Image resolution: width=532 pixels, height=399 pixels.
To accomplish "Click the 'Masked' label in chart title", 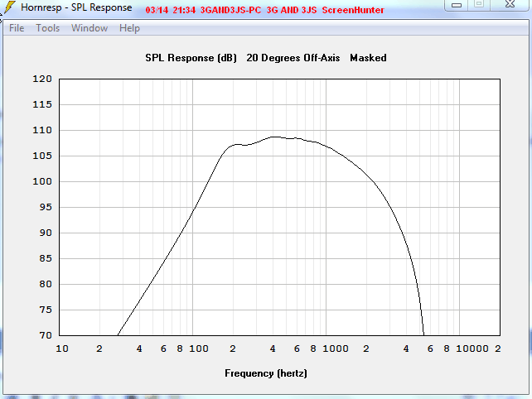I will (x=368, y=58).
